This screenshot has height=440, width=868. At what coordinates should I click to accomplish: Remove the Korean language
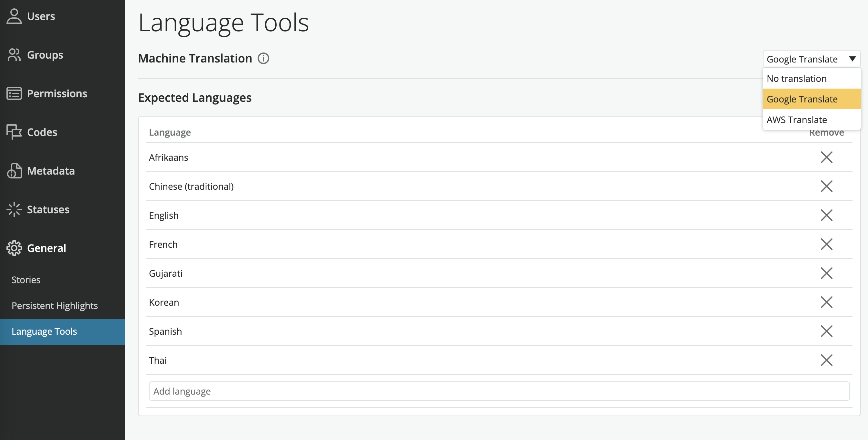click(x=826, y=302)
